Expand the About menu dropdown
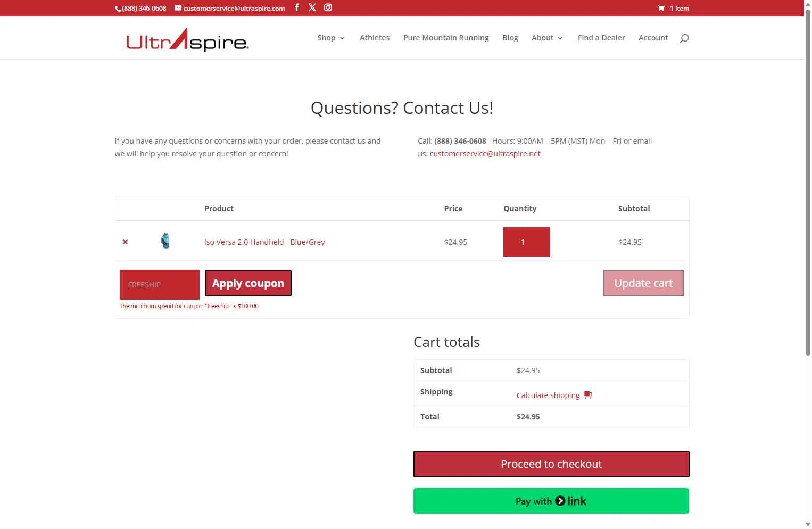This screenshot has height=529, width=812. click(547, 38)
